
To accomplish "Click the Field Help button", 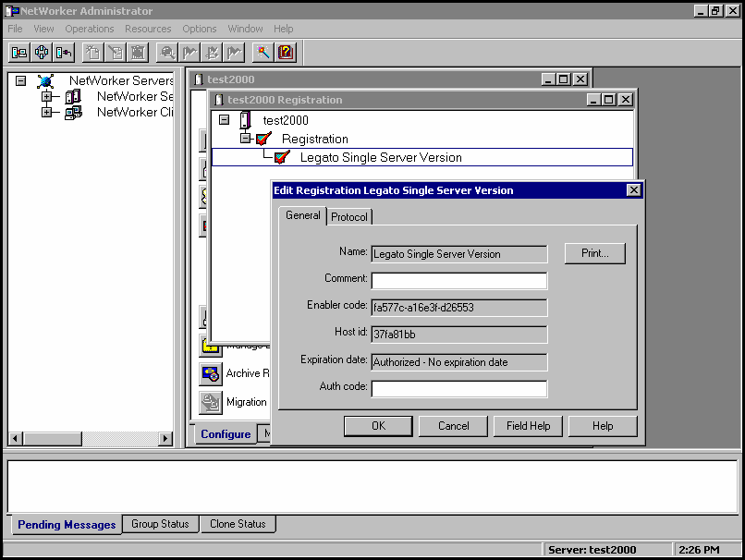I will 528,426.
